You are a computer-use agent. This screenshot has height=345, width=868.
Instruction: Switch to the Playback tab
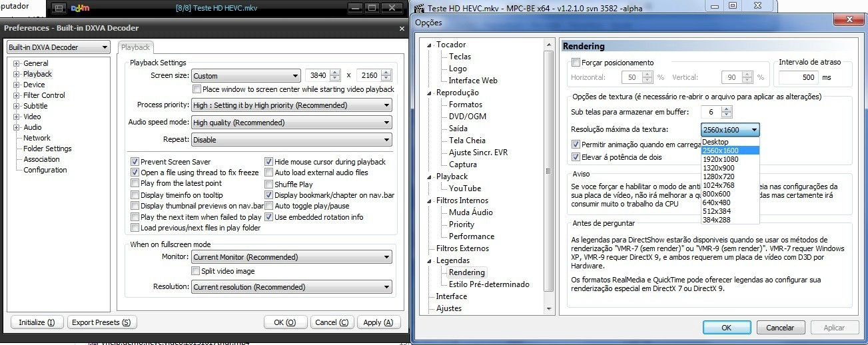pos(136,47)
